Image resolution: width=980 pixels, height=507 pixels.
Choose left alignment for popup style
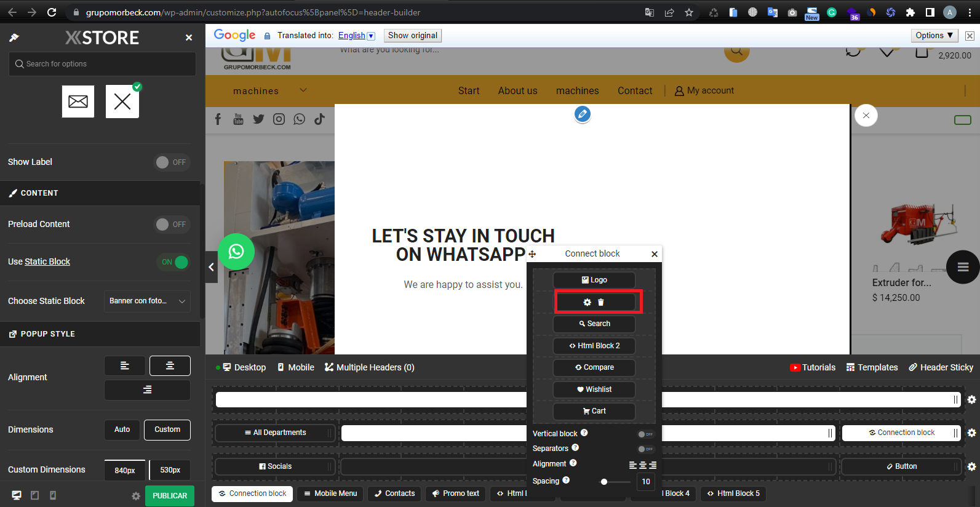pyautogui.click(x=125, y=366)
